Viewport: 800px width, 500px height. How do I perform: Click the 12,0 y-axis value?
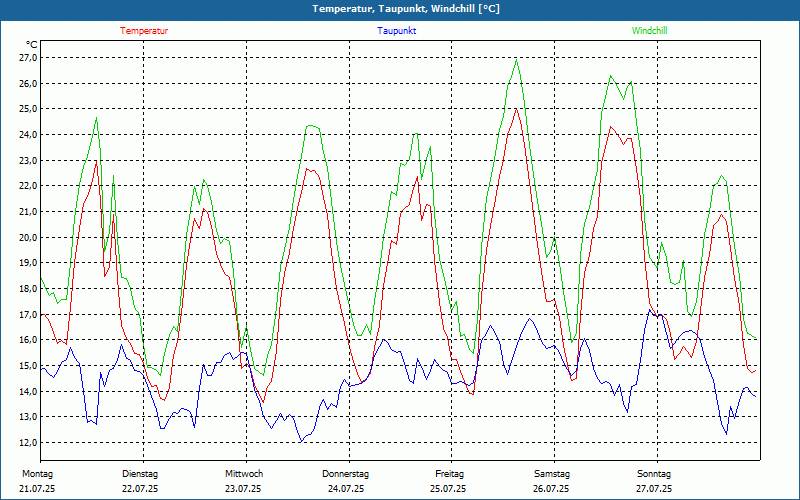[x=28, y=443]
